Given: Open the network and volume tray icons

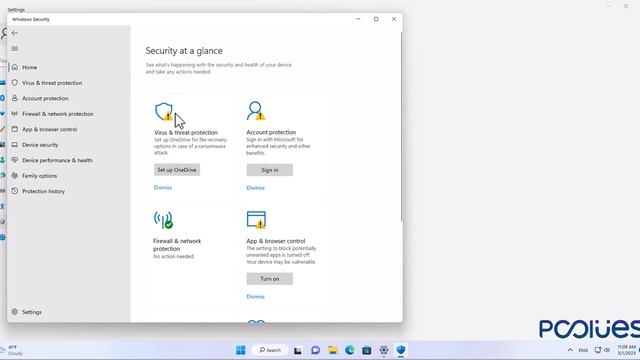Looking at the screenshot, I should coord(602,350).
